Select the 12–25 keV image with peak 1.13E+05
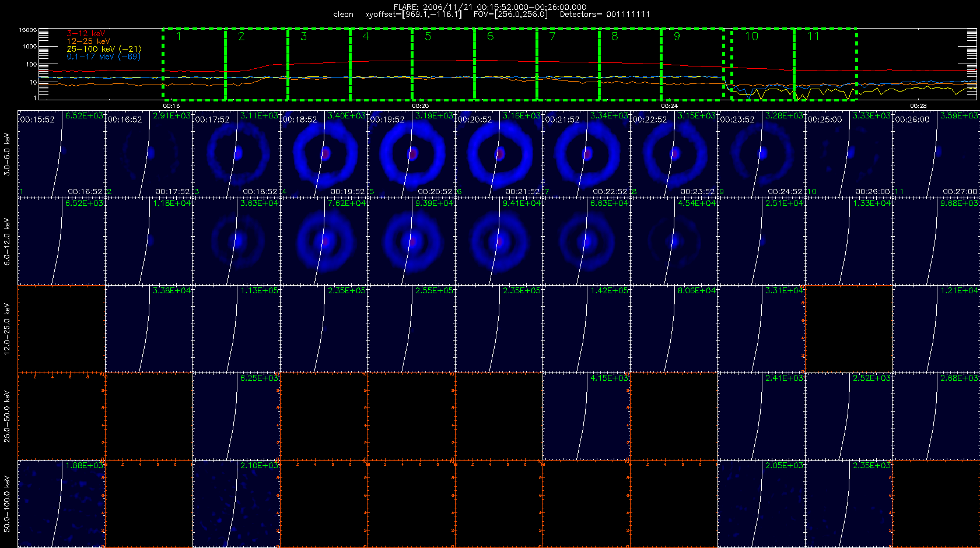This screenshot has height=548, width=980. 236,329
